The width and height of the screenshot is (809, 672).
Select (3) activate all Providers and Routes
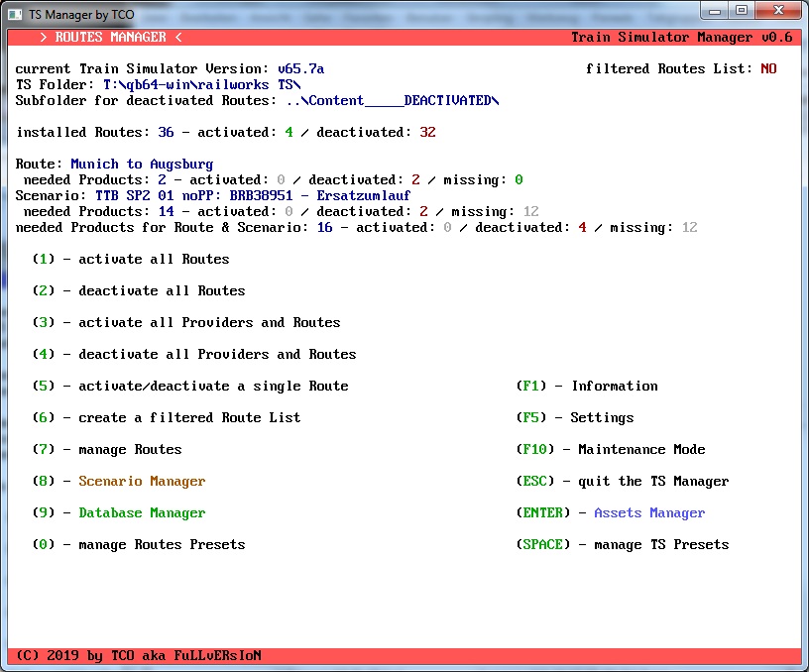pos(186,322)
